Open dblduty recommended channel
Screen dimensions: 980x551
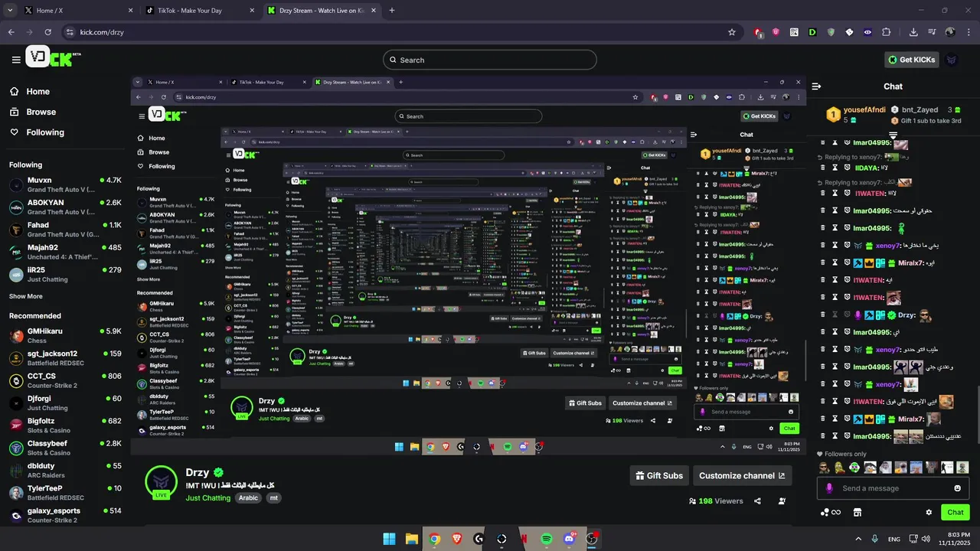click(65, 471)
